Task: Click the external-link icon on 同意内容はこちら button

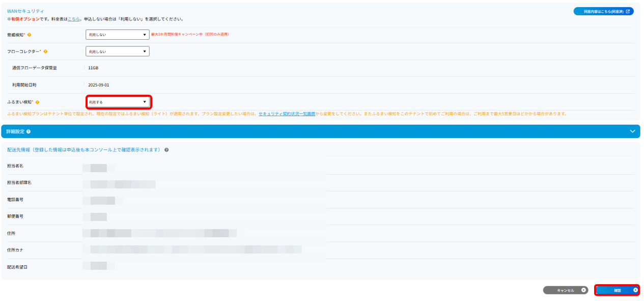Action: pyautogui.click(x=627, y=11)
